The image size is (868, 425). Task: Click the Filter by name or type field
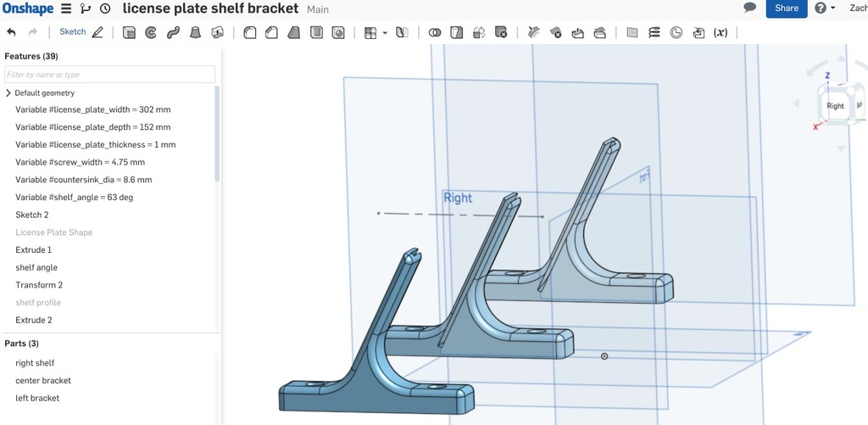(x=109, y=75)
